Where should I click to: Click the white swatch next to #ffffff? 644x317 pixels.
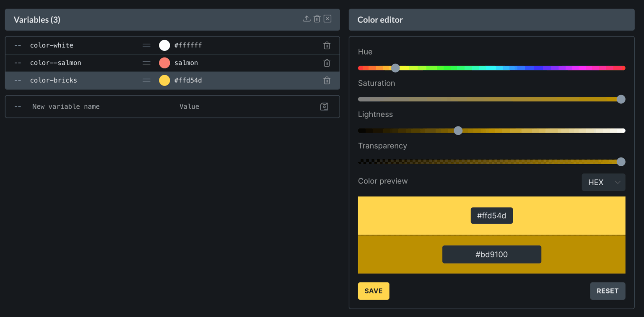tap(164, 45)
